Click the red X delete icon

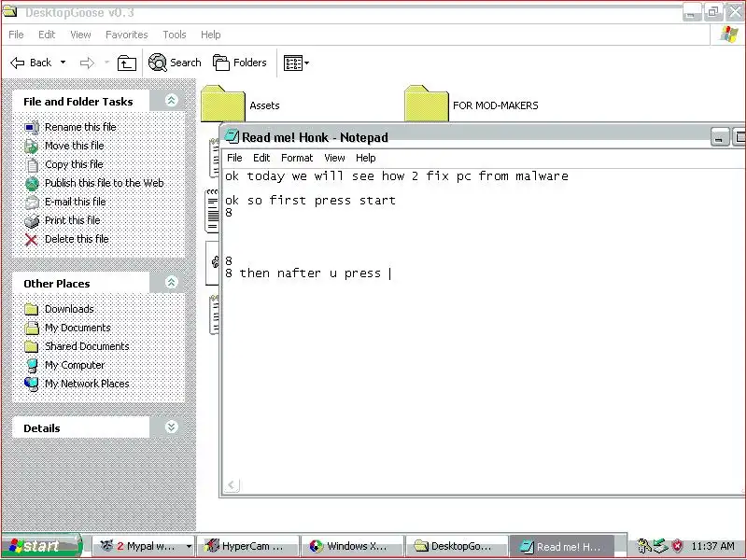tap(32, 240)
